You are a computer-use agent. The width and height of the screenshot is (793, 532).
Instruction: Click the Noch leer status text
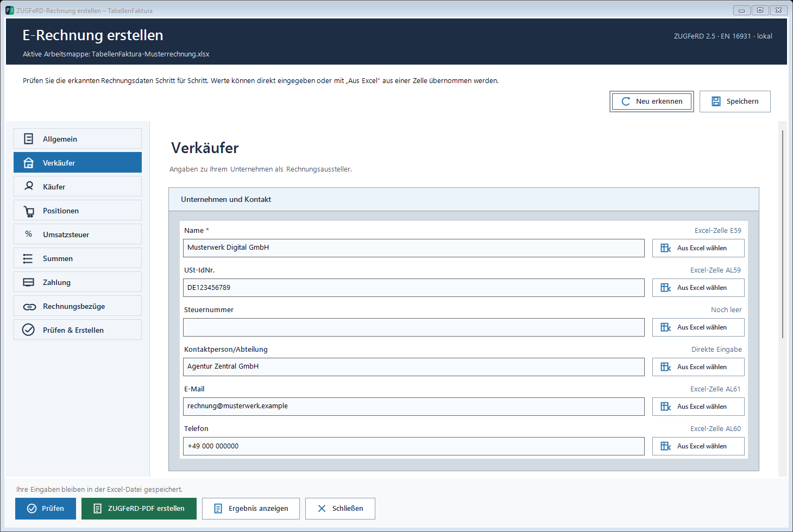[726, 310]
